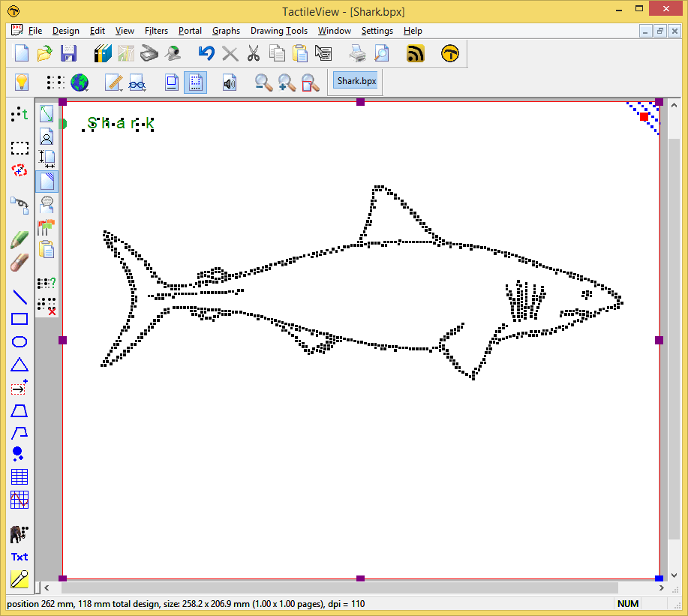Select the draw ellipse shape tool
Viewport: 688px width, 616px height.
(19, 342)
